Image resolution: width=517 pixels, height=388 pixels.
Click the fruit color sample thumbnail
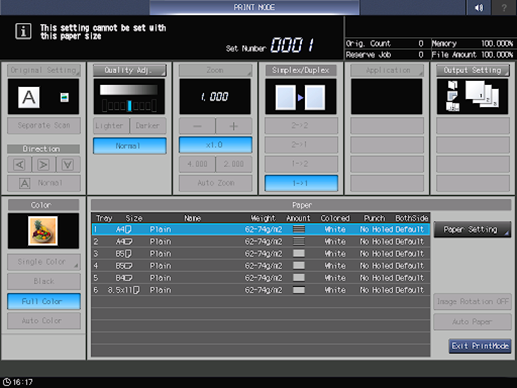[43, 231]
